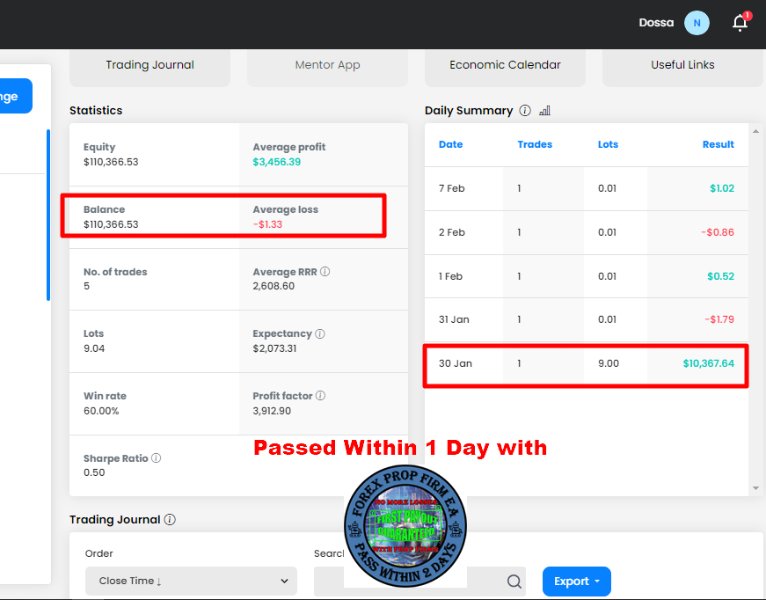Screen dimensions: 766x600
Task: Click the $10,367.64 result value
Action: (x=708, y=363)
